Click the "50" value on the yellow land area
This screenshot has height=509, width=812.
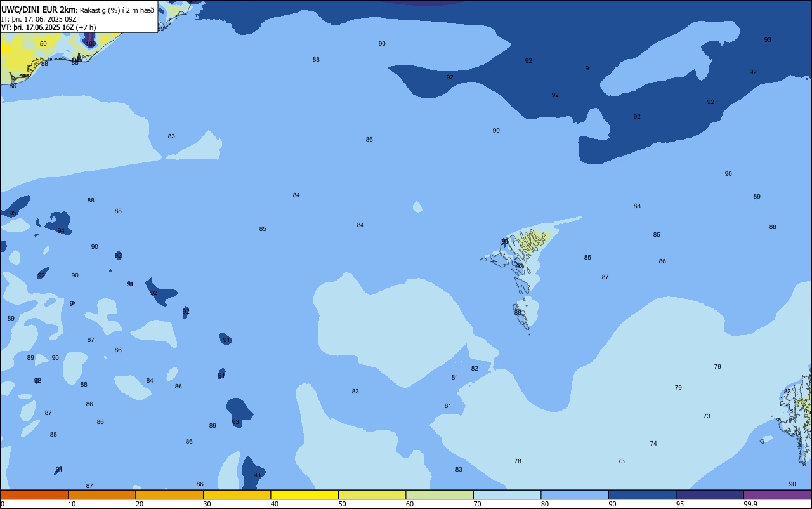point(43,44)
